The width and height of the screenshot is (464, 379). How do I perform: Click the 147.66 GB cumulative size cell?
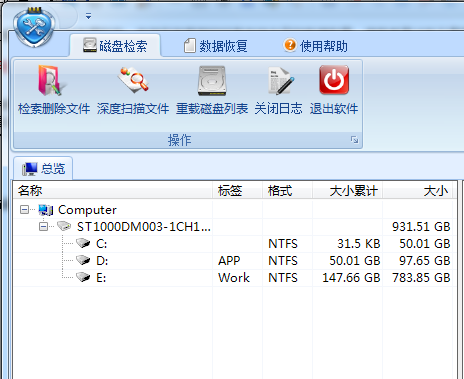click(x=351, y=278)
